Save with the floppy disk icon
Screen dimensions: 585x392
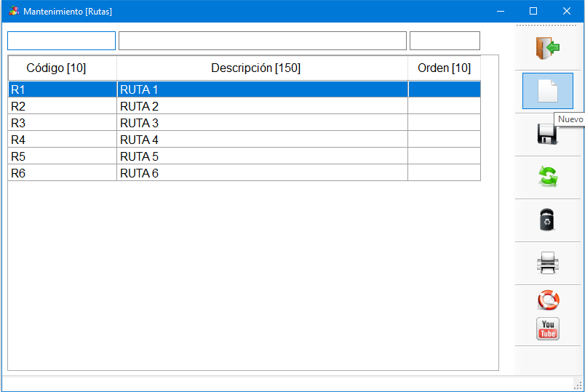[547, 134]
